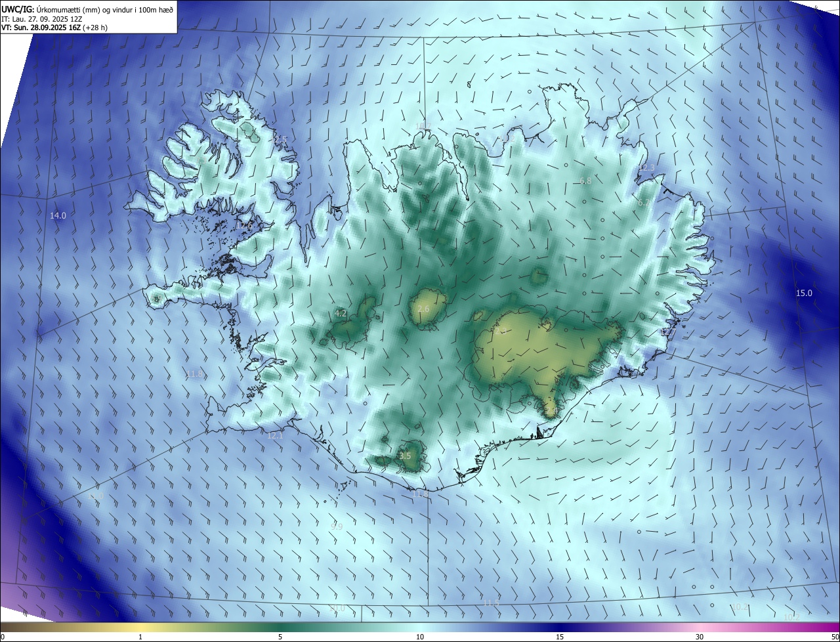840x642 pixels.
Task: Click the 3.5 value label on Mýrdalsjökull
Action: [x=405, y=456]
